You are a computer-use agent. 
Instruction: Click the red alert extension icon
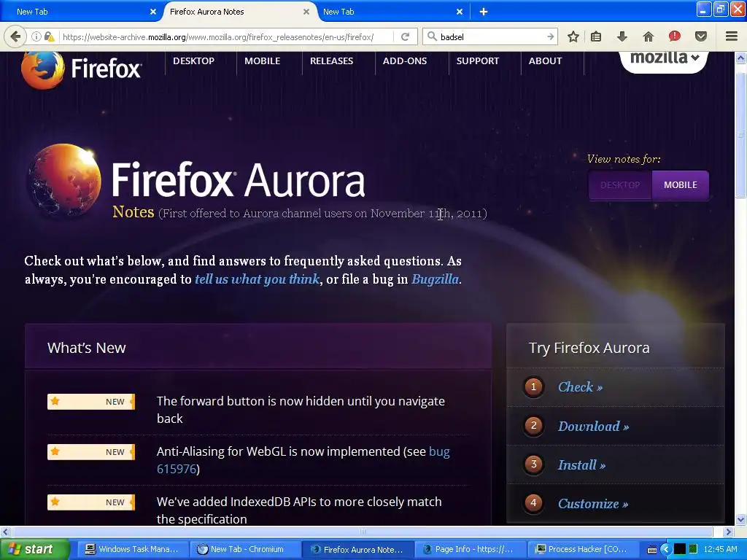674,36
